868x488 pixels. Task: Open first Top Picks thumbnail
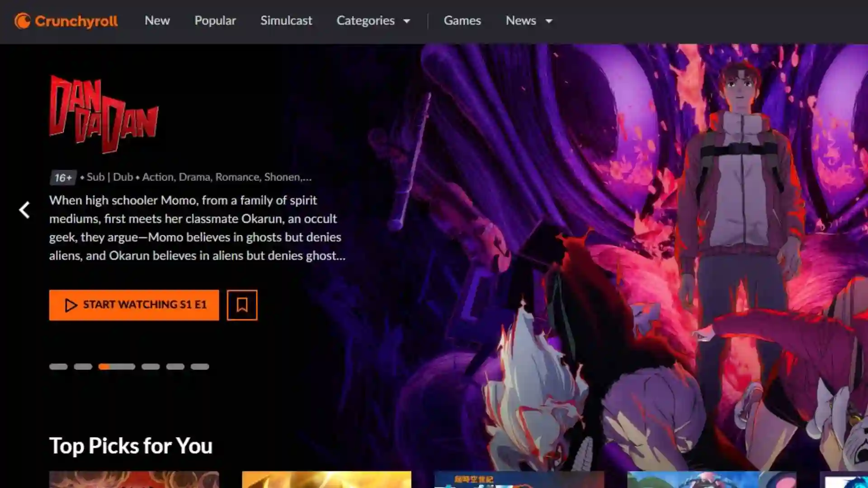click(134, 479)
